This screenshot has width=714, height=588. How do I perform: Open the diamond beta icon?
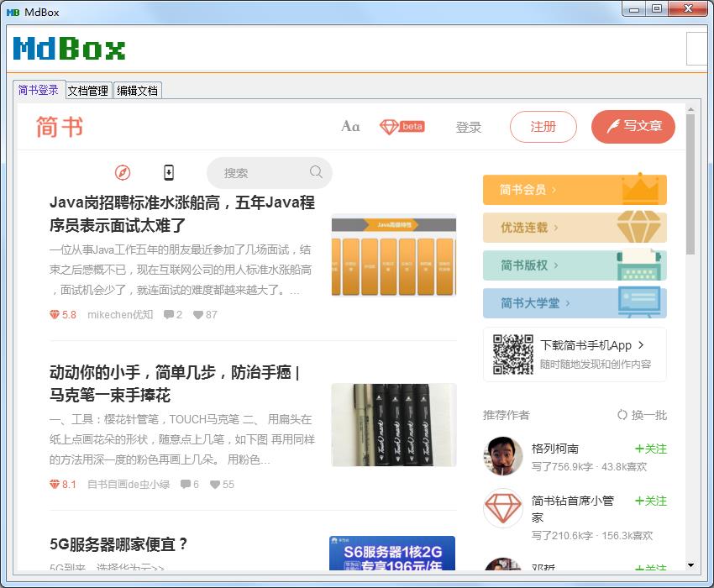pos(402,126)
